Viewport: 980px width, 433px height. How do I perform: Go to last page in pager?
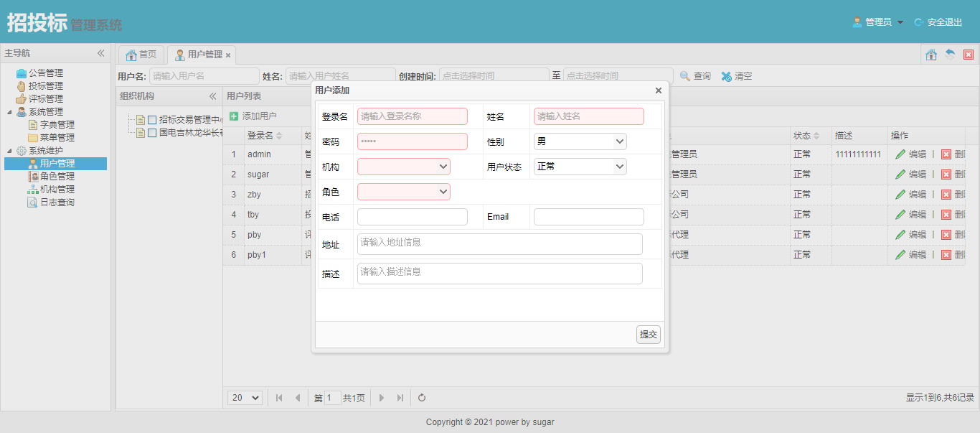[x=400, y=398]
